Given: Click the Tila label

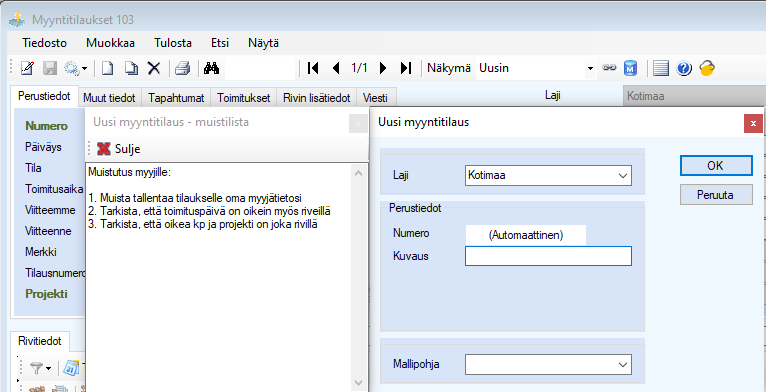Looking at the screenshot, I should click(33, 168).
